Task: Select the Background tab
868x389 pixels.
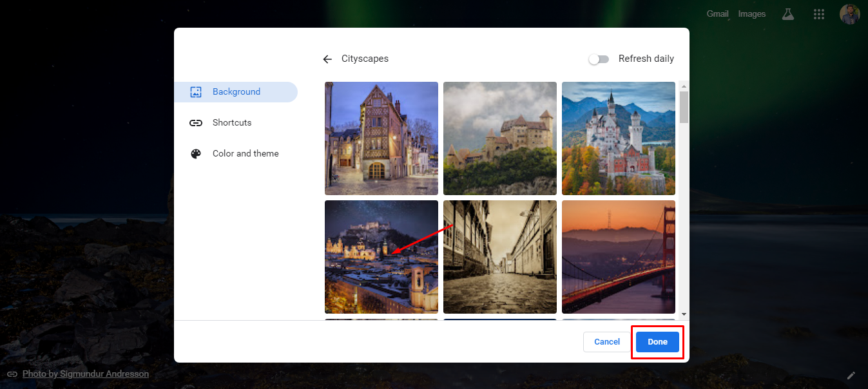Action: coord(236,92)
